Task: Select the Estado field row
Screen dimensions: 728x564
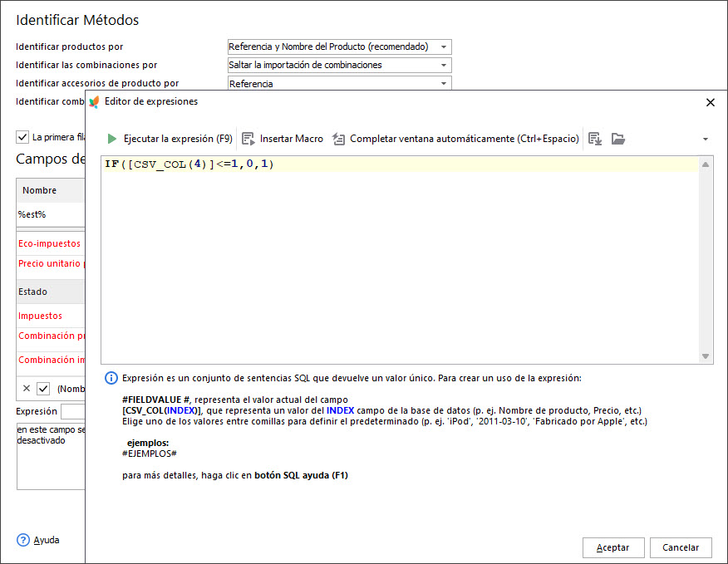Action: coord(51,292)
